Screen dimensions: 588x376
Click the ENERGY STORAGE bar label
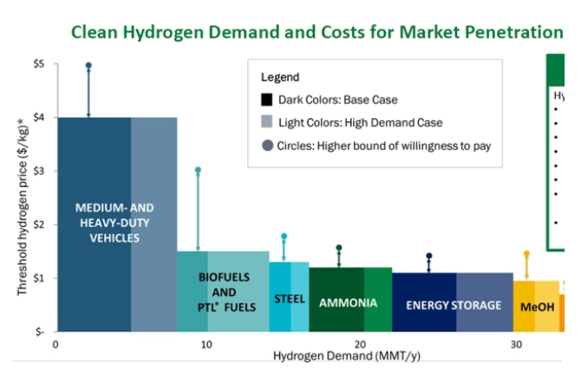[x=454, y=305]
